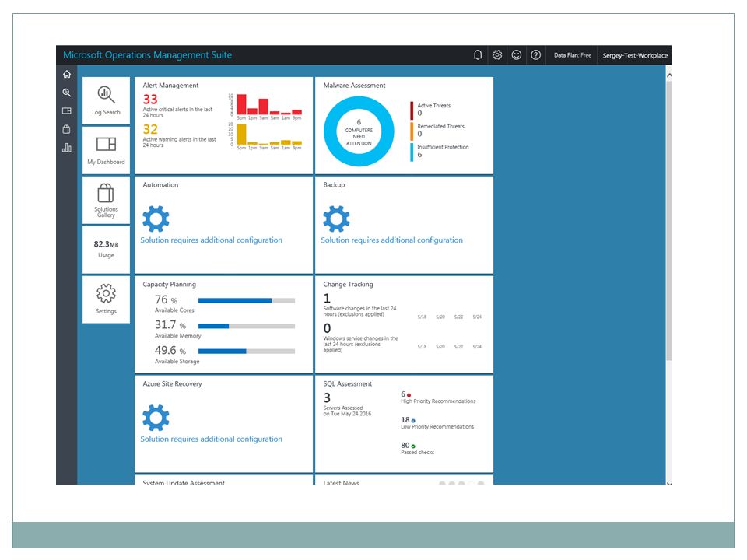Click the Azure Site Recovery tile title
This screenshot has height=560, width=747.
(x=172, y=383)
